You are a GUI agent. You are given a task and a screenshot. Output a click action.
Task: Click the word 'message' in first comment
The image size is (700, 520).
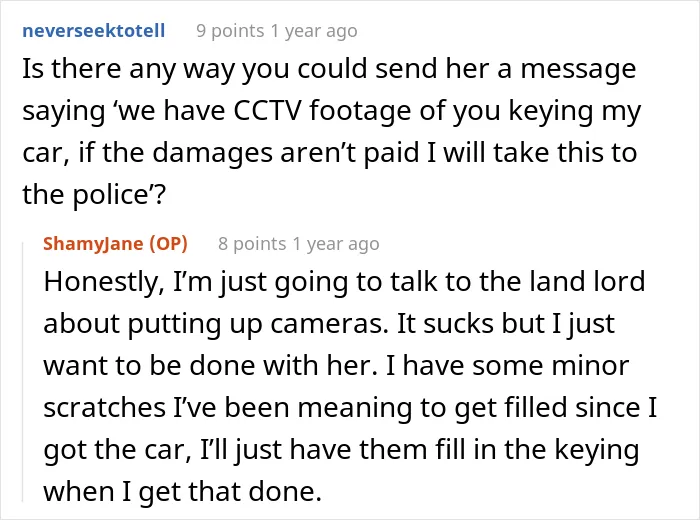click(x=579, y=71)
